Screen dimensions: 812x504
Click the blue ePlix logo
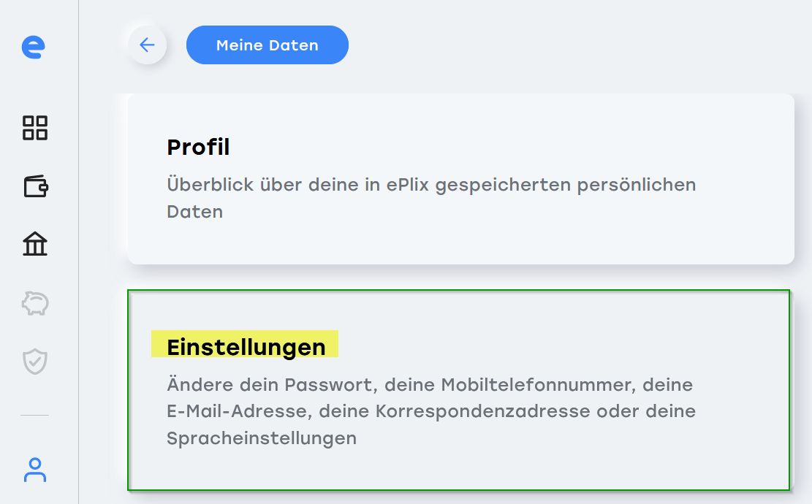click(x=33, y=47)
